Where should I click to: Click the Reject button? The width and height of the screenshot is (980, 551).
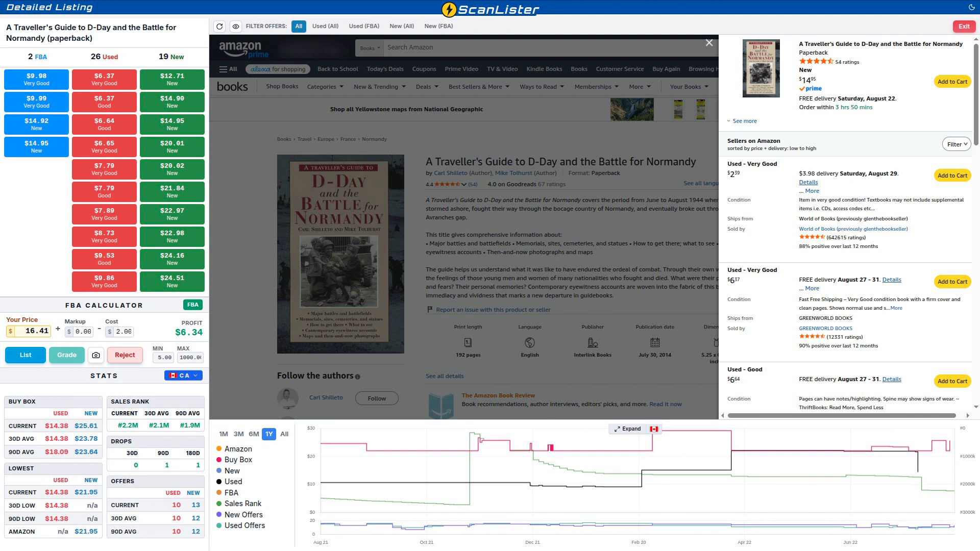125,355
